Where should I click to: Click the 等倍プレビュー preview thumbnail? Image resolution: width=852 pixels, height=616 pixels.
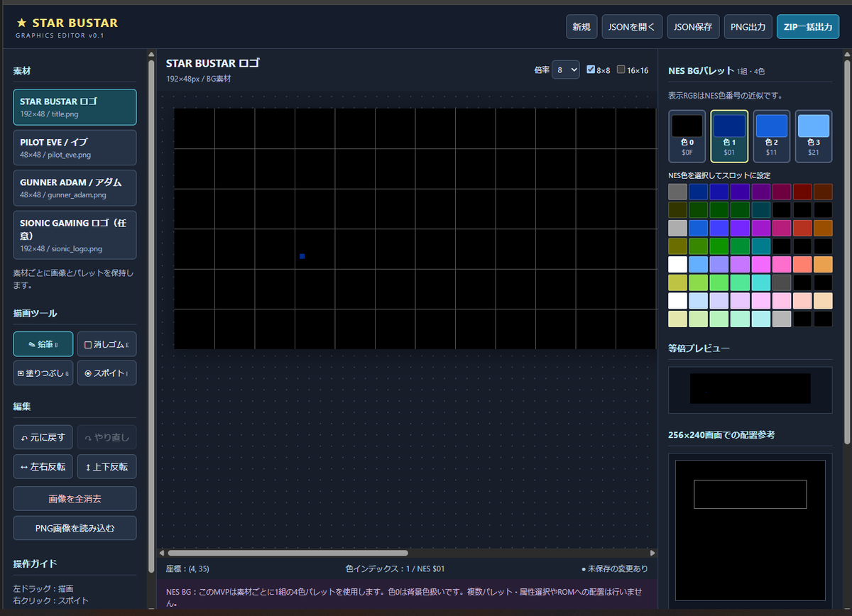(x=750, y=390)
